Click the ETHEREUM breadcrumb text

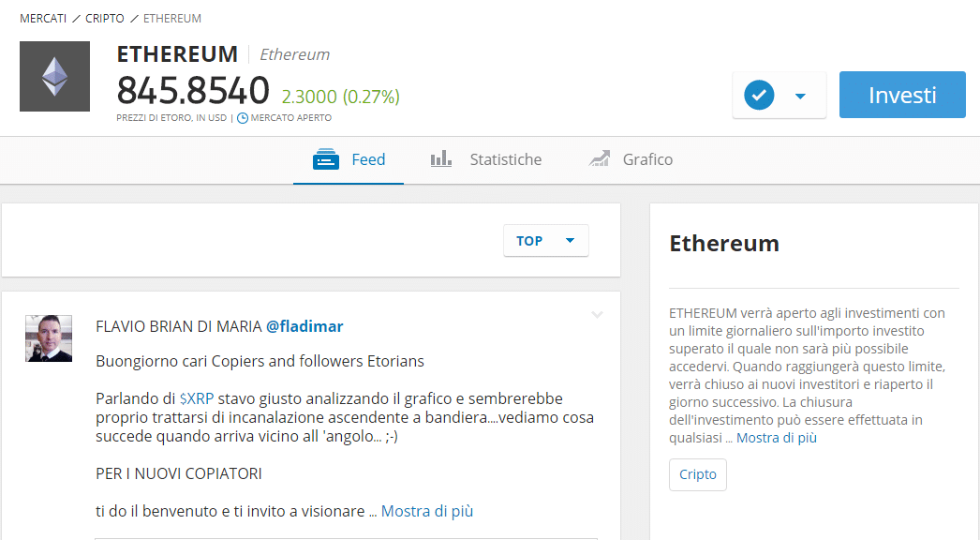171,19
